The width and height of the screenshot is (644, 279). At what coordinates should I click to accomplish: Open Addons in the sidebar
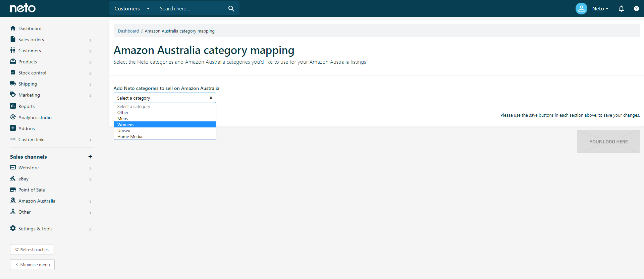pyautogui.click(x=26, y=128)
